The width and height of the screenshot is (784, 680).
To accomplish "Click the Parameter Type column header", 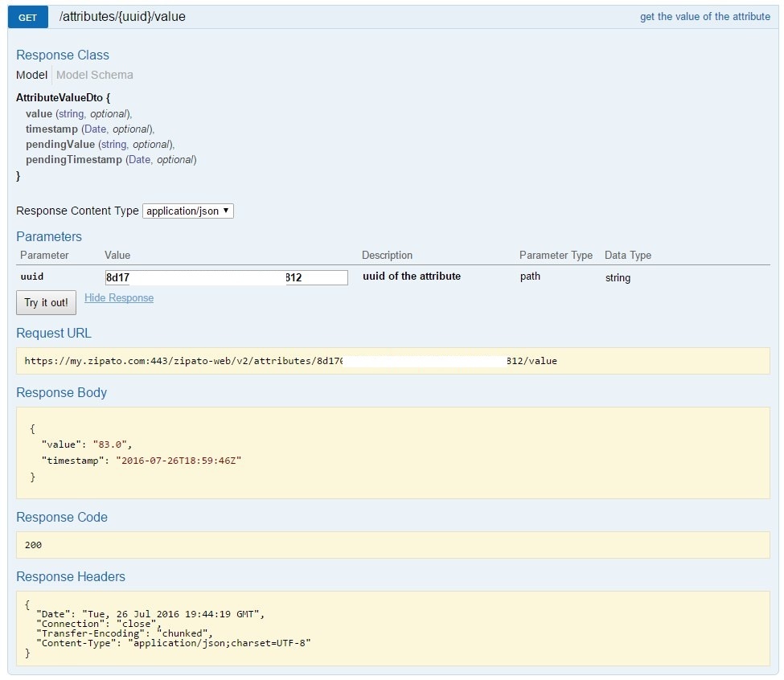I will (x=556, y=256).
